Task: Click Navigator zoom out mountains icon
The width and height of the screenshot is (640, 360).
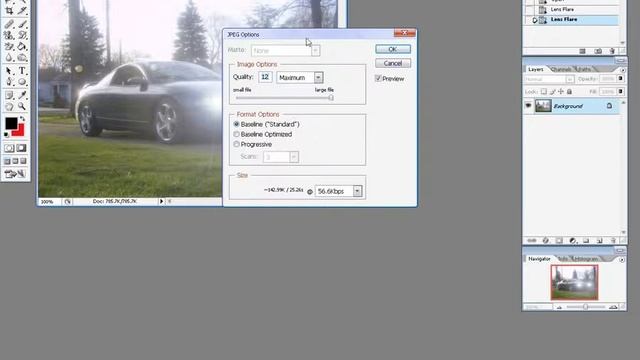Action: [x=559, y=307]
